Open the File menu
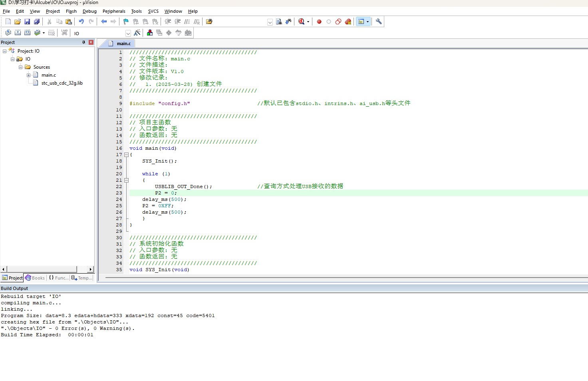The width and height of the screenshot is (588, 381). (x=6, y=11)
